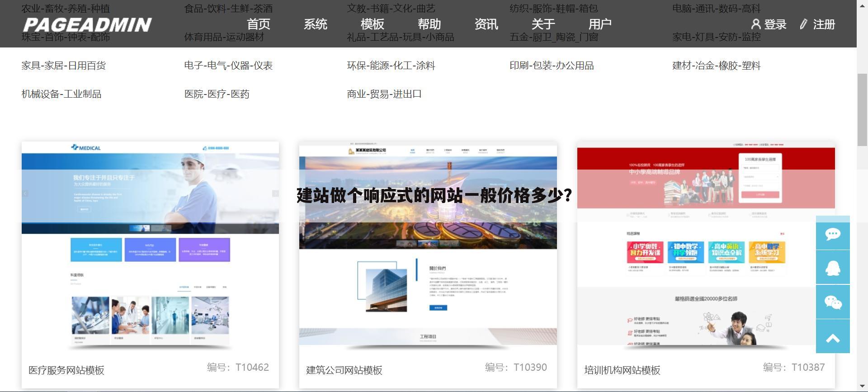Select category 医院-医疗-医药
Screen dimensions: 868x392
tap(217, 94)
